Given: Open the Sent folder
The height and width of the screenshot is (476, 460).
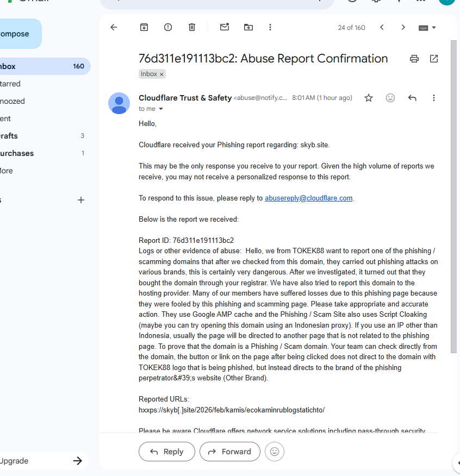Looking at the screenshot, I should (x=44, y=118).
